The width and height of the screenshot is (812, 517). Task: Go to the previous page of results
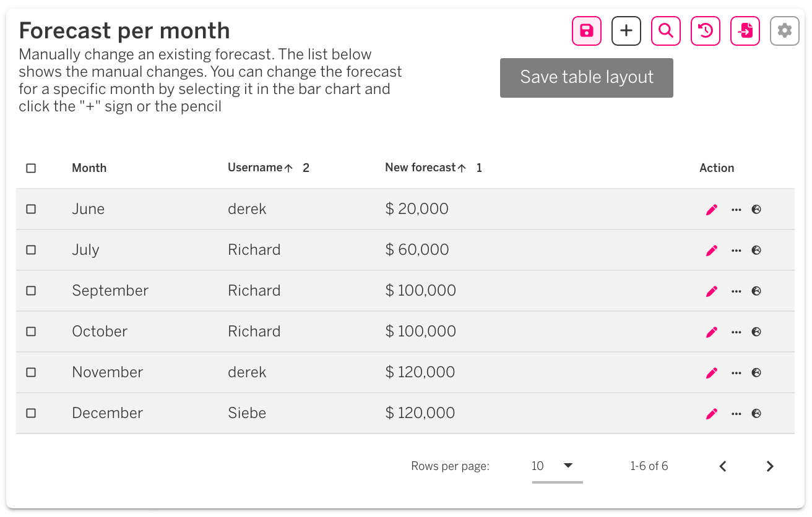tap(723, 466)
